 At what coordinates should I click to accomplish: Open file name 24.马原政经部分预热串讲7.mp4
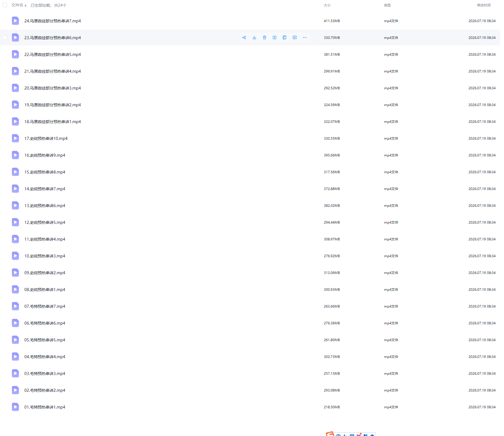pos(53,21)
